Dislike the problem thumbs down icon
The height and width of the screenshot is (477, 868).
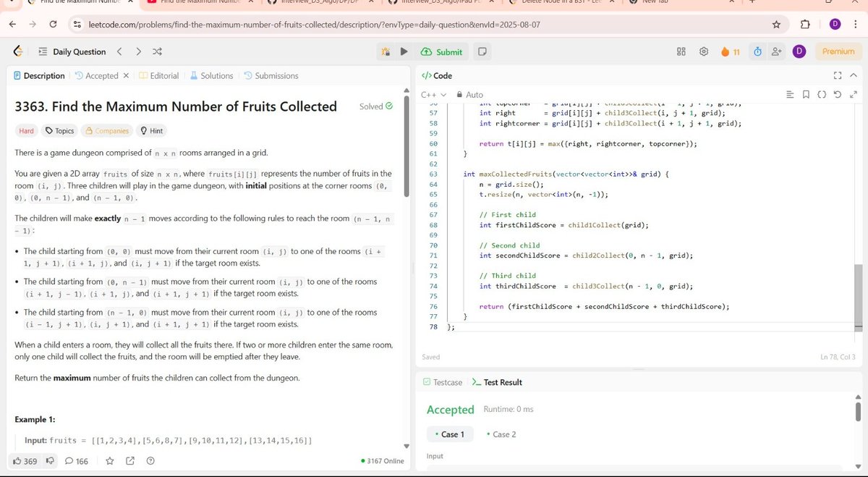(50, 461)
